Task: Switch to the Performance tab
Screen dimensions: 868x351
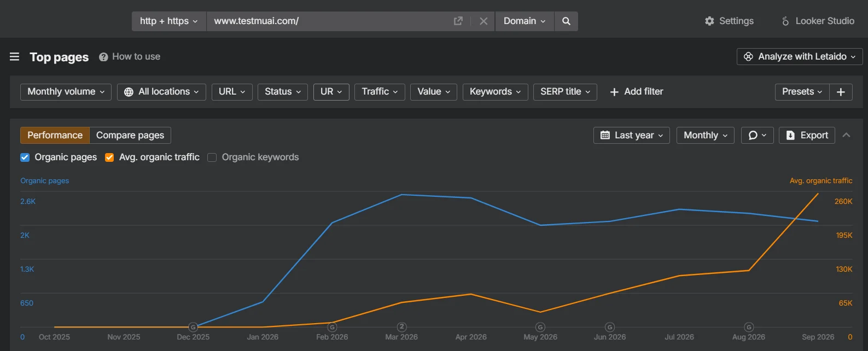Action: click(55, 135)
